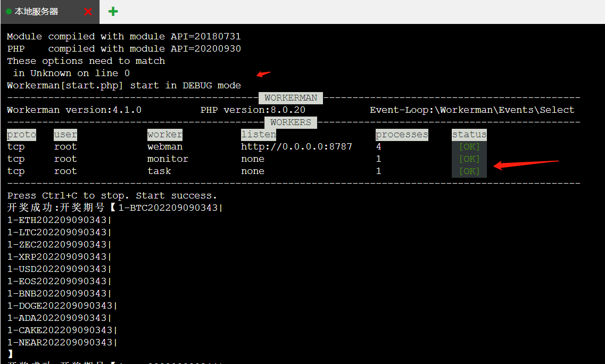
Task: Click processes count '4' for webman
Action: (x=378, y=147)
